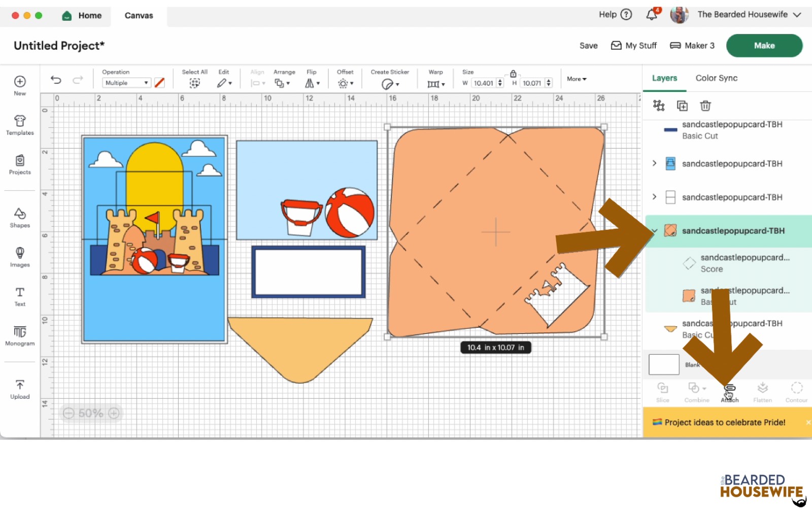The image size is (812, 516).
Task: Select the topmost Basic Cut layer
Action: tap(728, 130)
